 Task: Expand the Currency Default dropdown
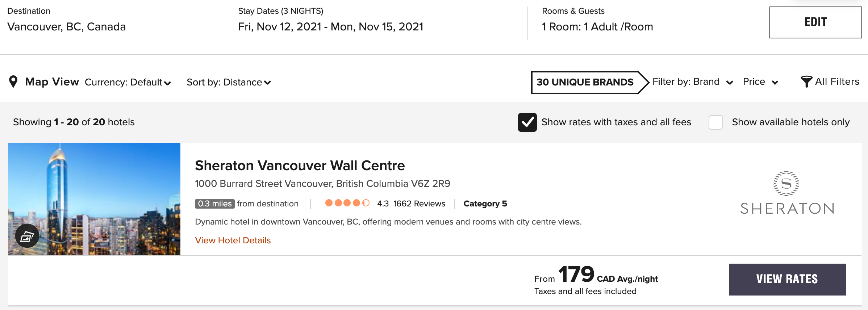coord(128,83)
